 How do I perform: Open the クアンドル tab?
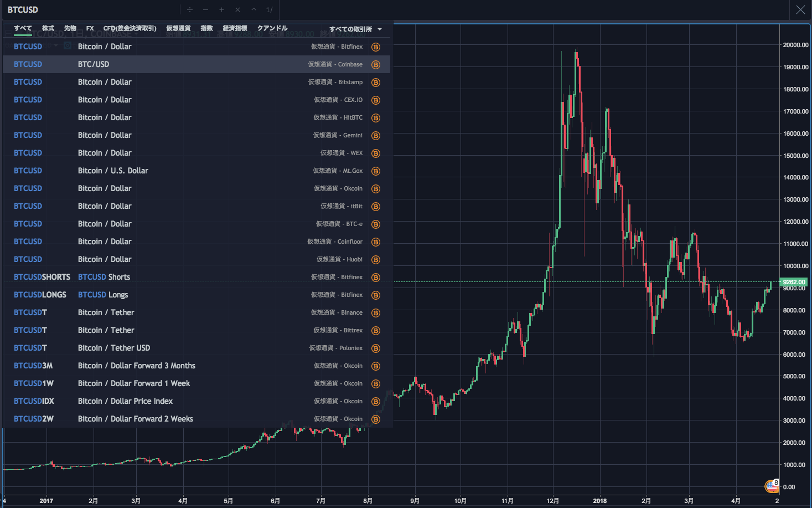tap(272, 28)
